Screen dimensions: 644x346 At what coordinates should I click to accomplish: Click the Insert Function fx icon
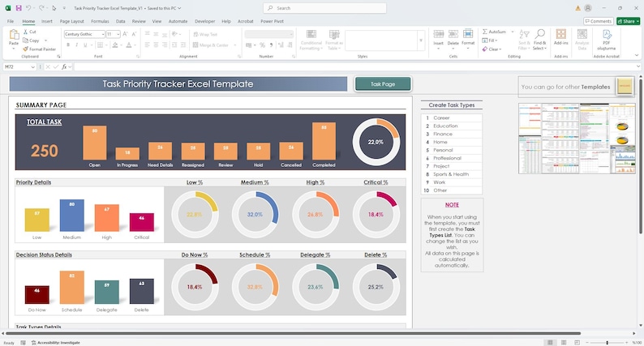(64, 66)
